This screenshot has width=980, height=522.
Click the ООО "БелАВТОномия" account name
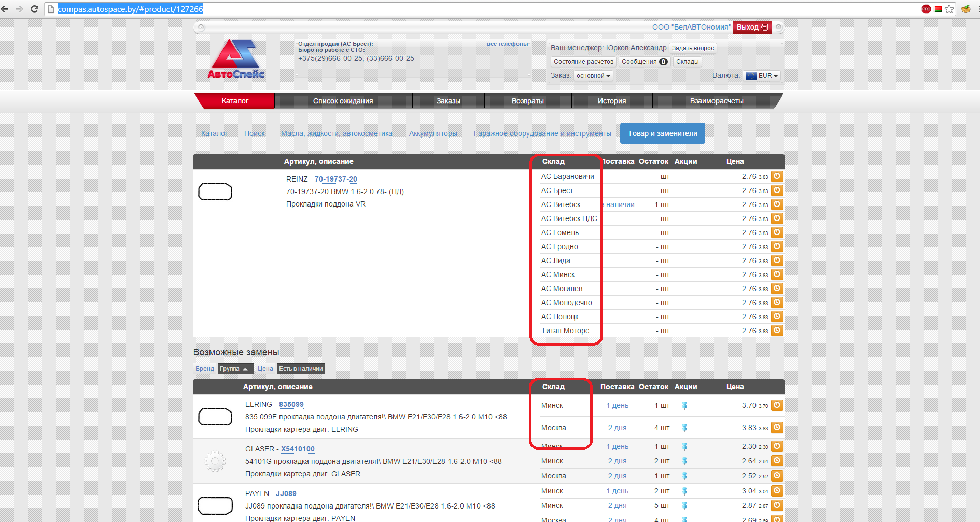[691, 27]
